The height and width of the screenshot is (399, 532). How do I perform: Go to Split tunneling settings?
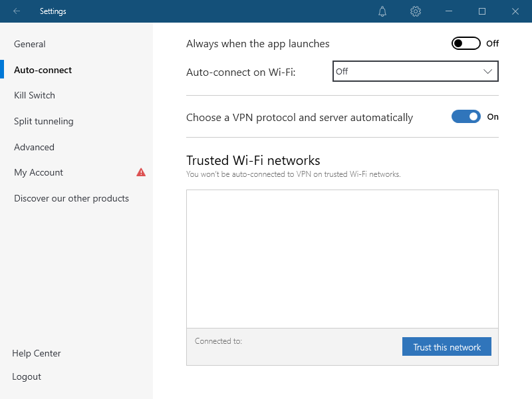point(43,121)
